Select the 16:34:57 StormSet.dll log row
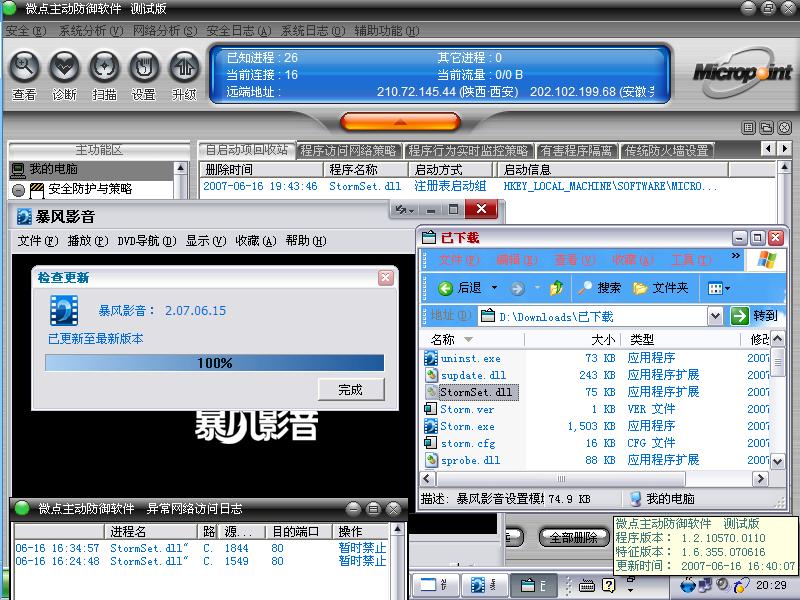800x600 pixels. pos(202,548)
